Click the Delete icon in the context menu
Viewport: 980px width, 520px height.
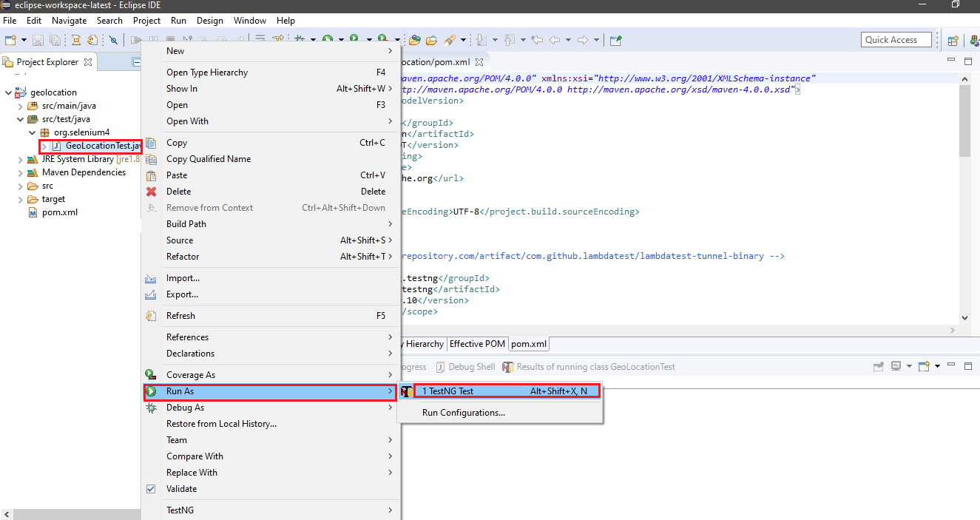tap(151, 191)
